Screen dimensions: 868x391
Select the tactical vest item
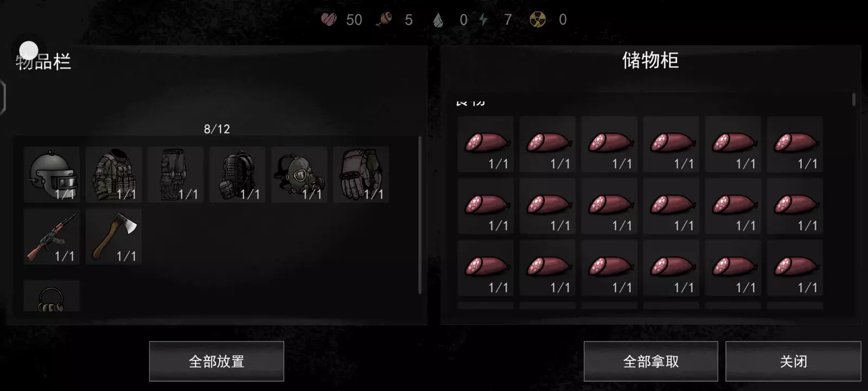pos(113,174)
